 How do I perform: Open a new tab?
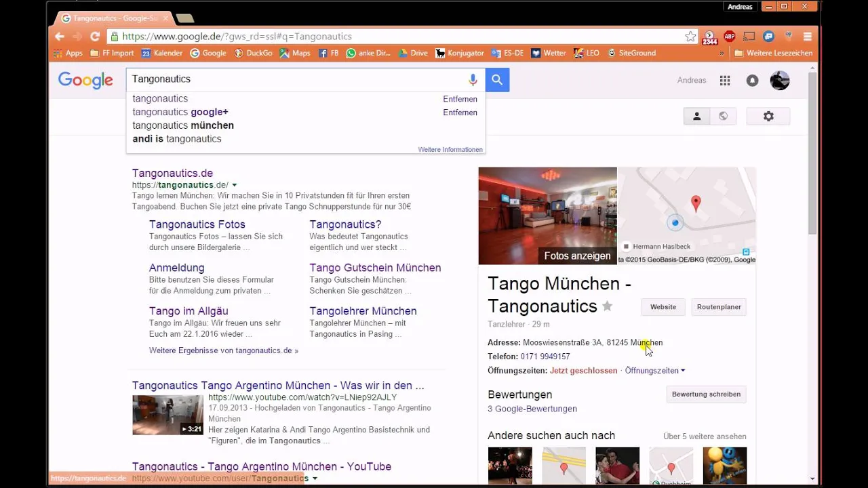[x=184, y=18]
